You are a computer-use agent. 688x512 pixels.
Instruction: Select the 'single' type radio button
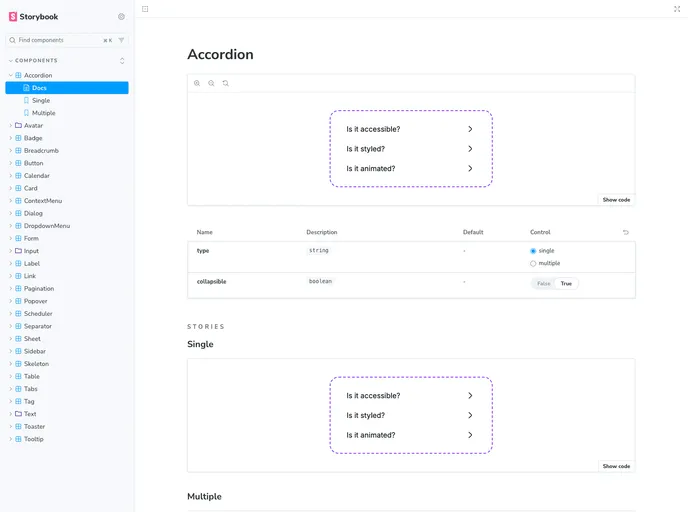[x=534, y=251]
